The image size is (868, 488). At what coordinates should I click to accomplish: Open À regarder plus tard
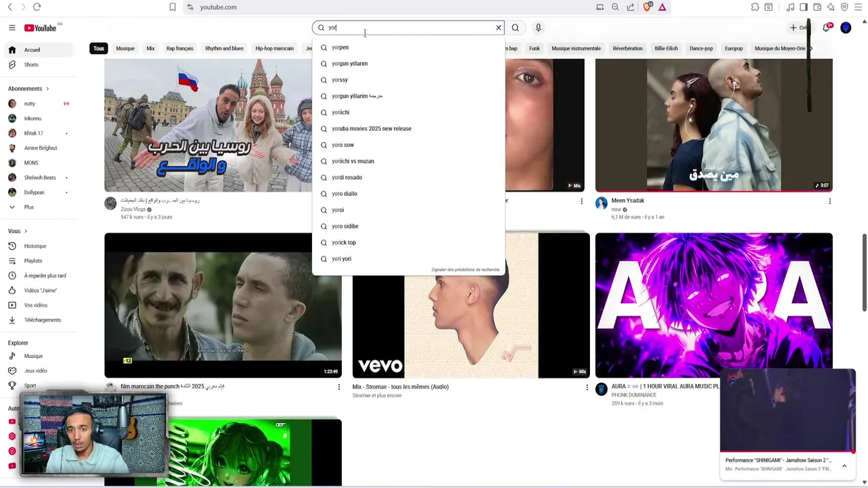click(38, 276)
